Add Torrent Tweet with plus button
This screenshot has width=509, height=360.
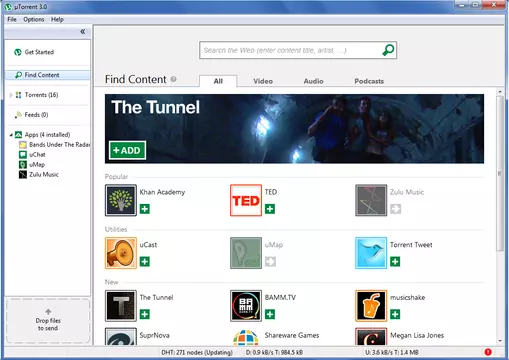(x=395, y=262)
